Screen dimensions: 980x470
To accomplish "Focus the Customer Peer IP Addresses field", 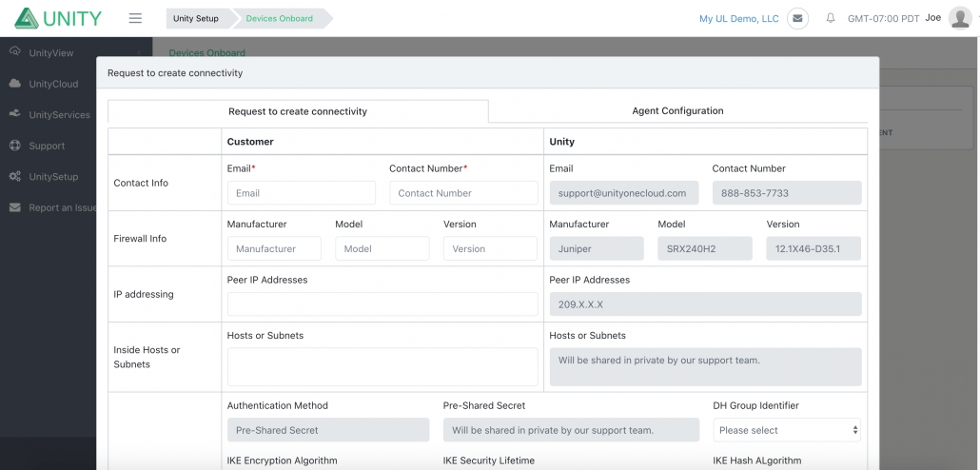I will point(382,304).
